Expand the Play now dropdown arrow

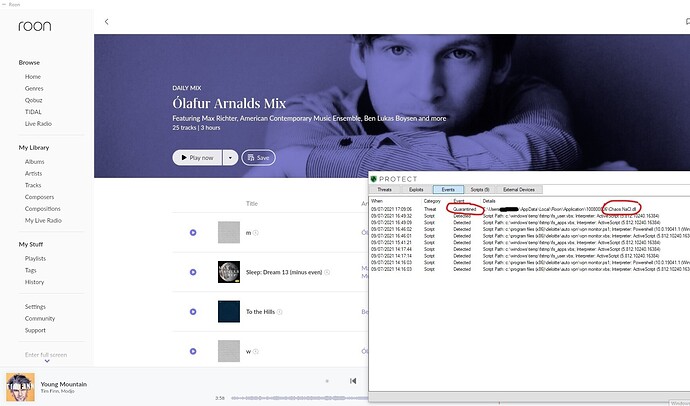[x=230, y=157]
